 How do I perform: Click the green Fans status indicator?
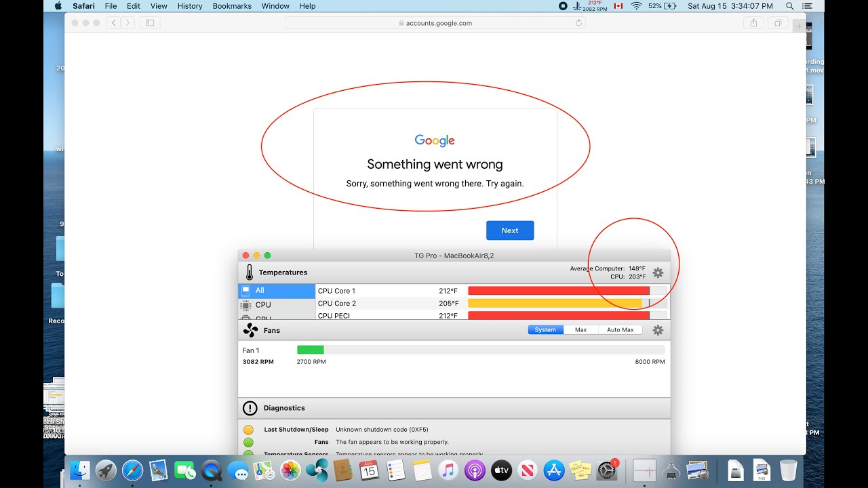tap(249, 442)
